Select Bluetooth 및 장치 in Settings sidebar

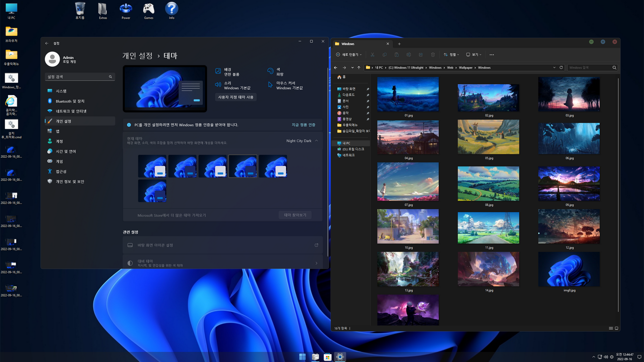click(x=80, y=101)
